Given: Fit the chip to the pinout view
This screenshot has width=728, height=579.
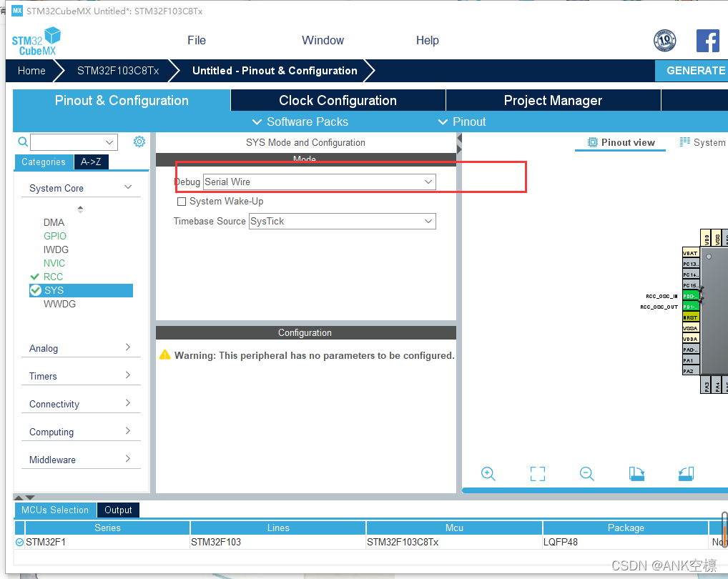Looking at the screenshot, I should (538, 474).
